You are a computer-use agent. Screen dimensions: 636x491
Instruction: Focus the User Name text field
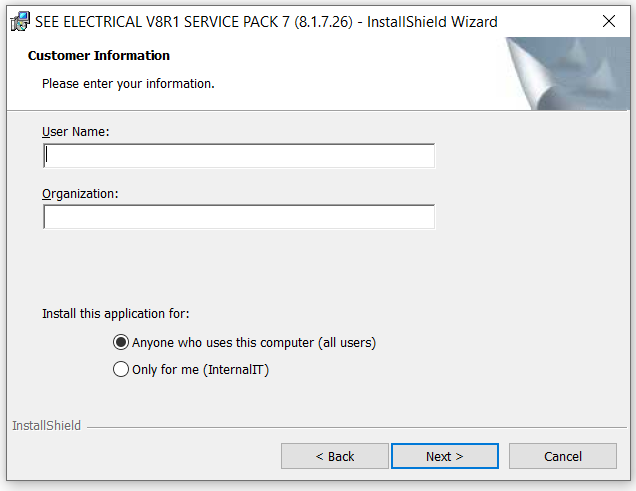(239, 155)
